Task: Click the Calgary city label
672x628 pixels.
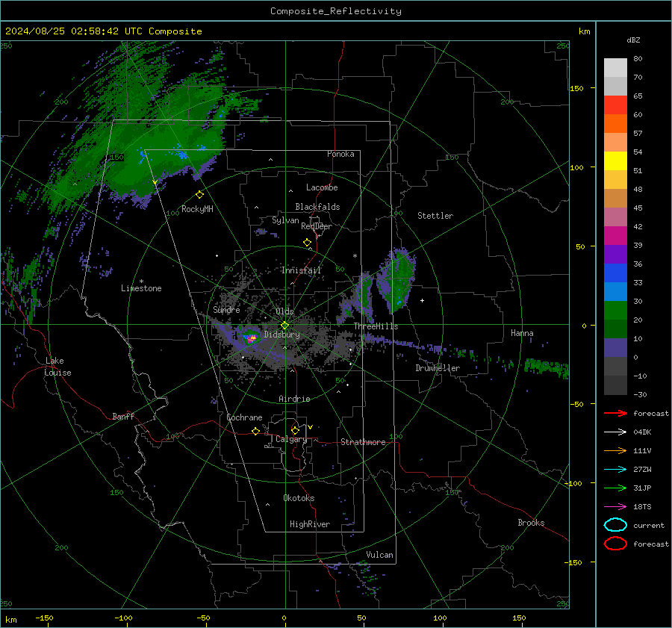Action: [x=291, y=439]
